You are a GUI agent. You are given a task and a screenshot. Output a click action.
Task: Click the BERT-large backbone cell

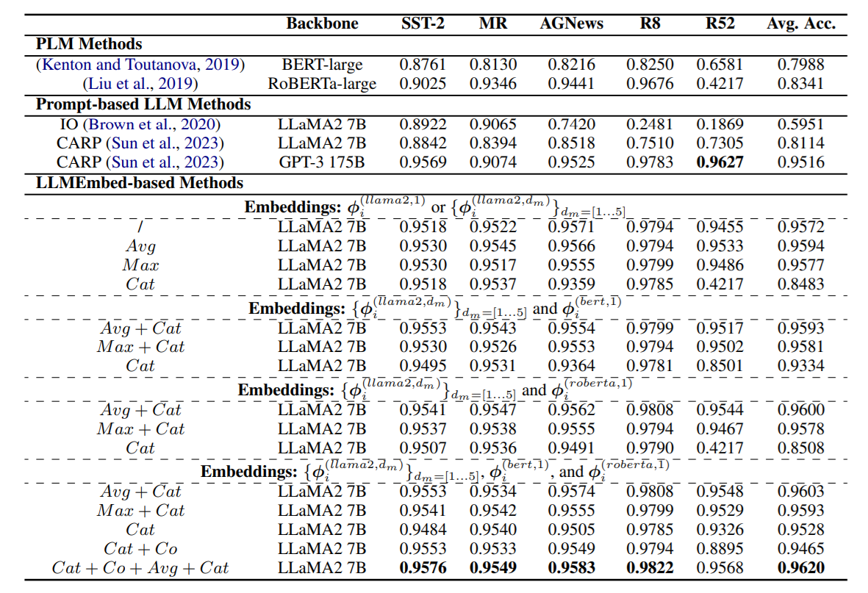[x=322, y=65]
